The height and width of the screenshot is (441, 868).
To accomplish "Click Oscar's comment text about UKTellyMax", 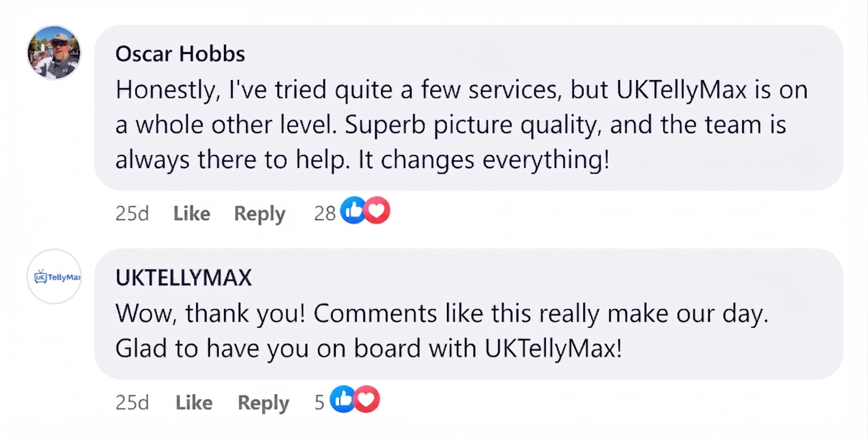I will click(x=461, y=125).
